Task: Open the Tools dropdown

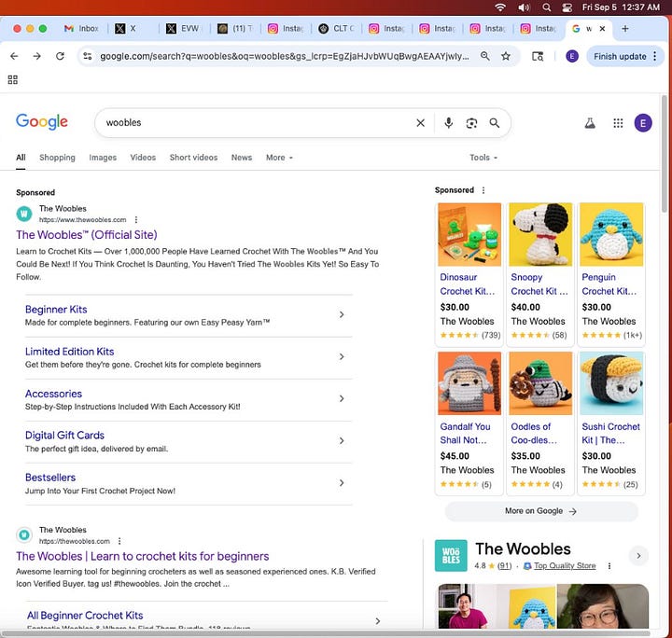Action: pos(483,158)
